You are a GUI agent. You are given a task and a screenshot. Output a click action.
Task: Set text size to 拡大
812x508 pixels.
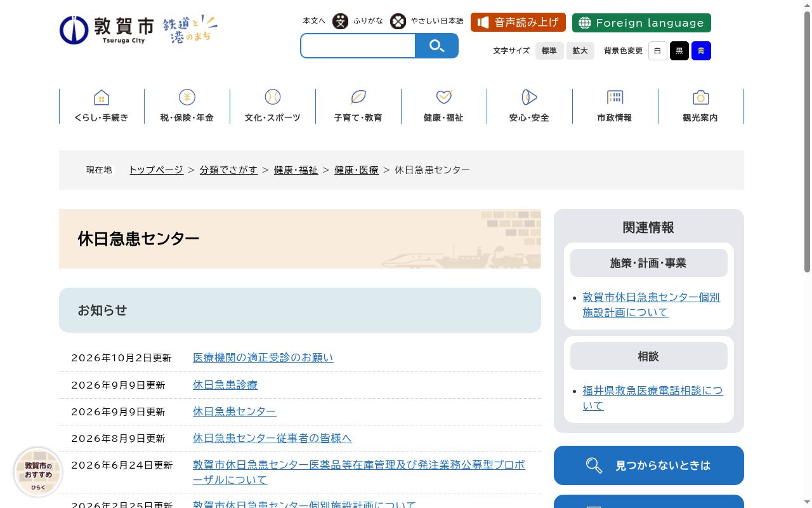click(x=580, y=51)
